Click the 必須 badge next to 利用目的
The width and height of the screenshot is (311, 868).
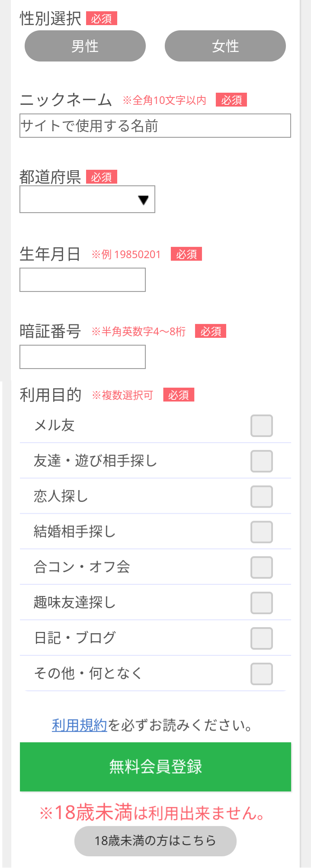(179, 395)
